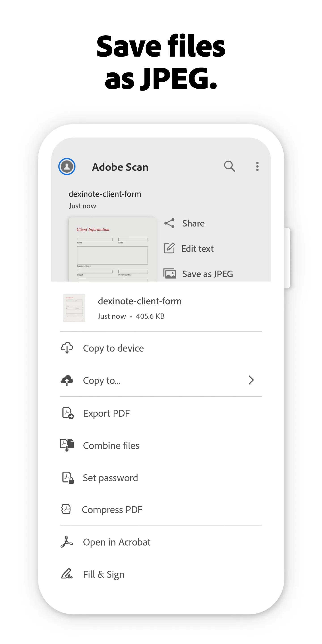Tap the Share label
The height and width of the screenshot is (644, 322).
(193, 223)
